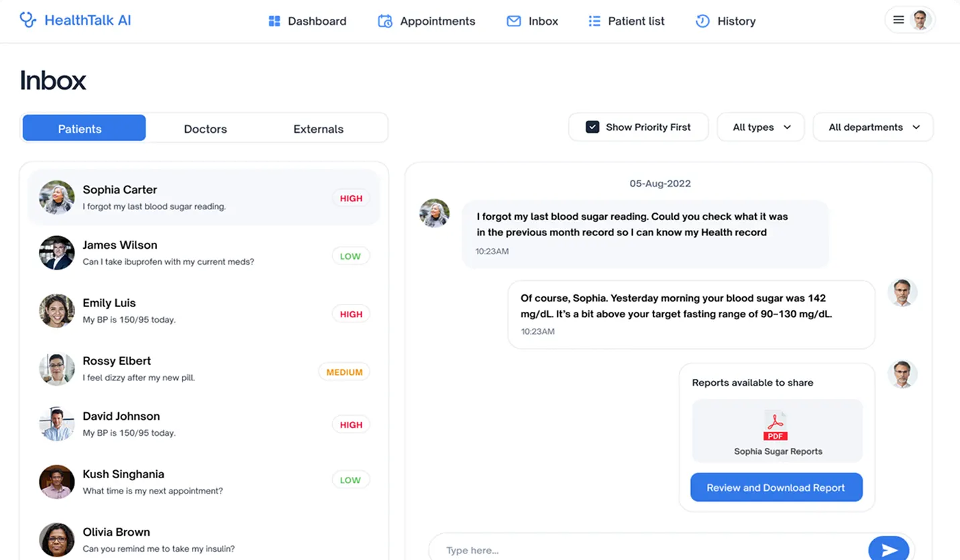960x560 pixels.
Task: Open the Dashboard navigation icon
Action: [274, 21]
